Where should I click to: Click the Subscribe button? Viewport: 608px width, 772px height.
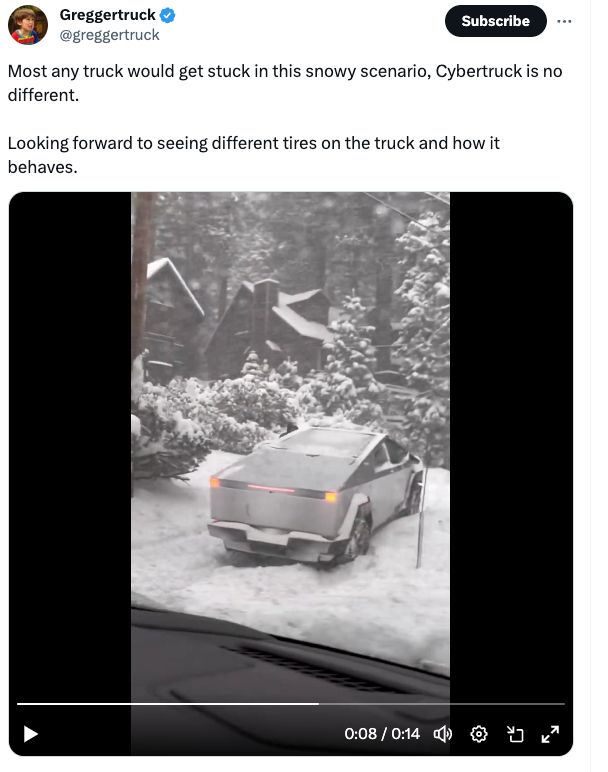pyautogui.click(x=495, y=21)
